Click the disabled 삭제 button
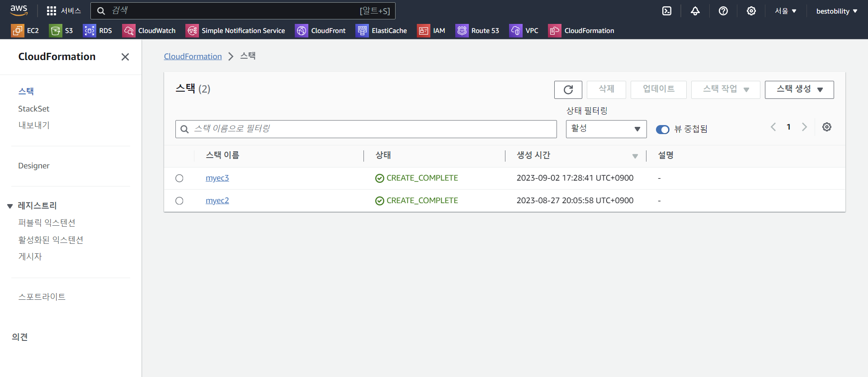The height and width of the screenshot is (377, 868). (x=606, y=90)
